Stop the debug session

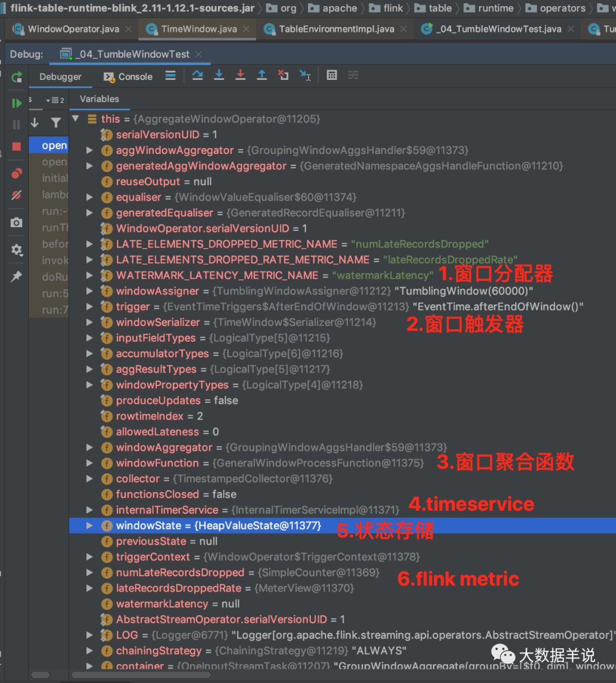(16, 145)
